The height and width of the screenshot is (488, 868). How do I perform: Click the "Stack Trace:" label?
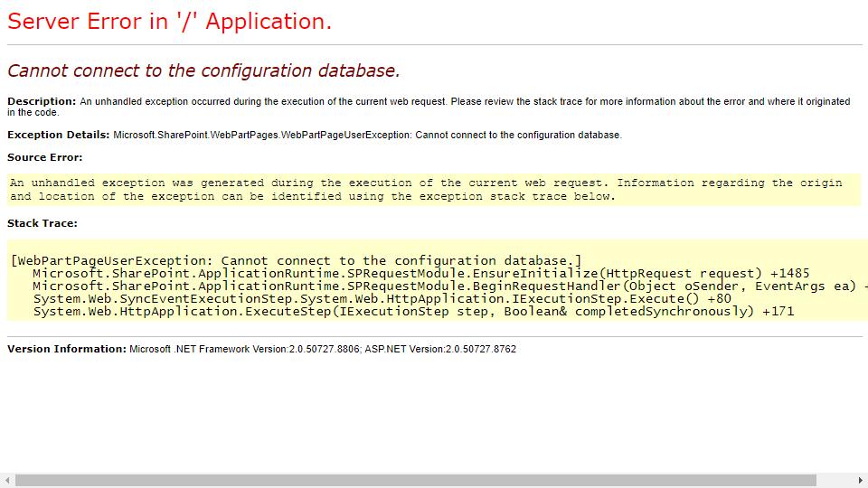pos(42,223)
